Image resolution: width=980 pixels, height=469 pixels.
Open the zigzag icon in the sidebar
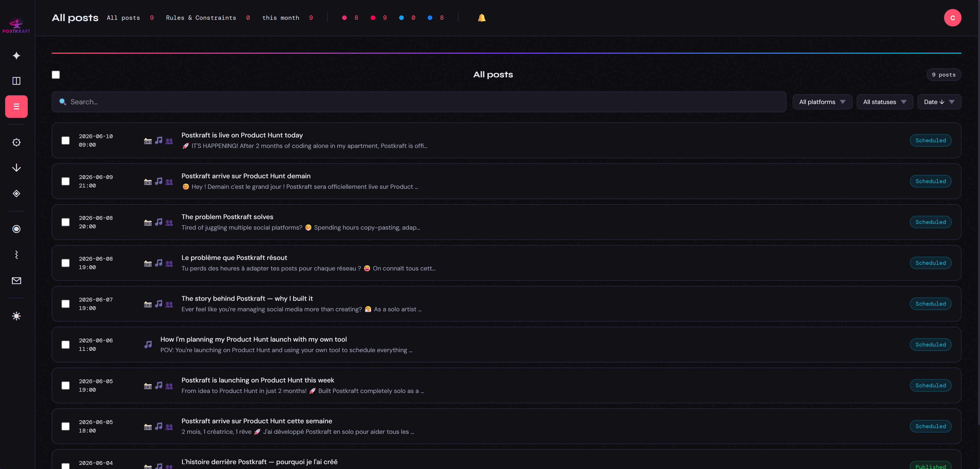coord(16,255)
